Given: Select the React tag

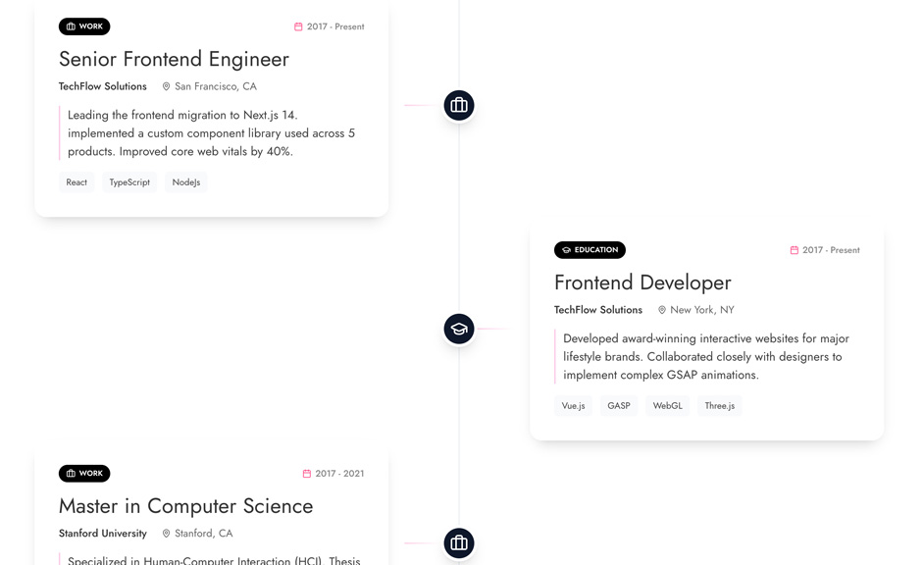Looking at the screenshot, I should point(77,182).
